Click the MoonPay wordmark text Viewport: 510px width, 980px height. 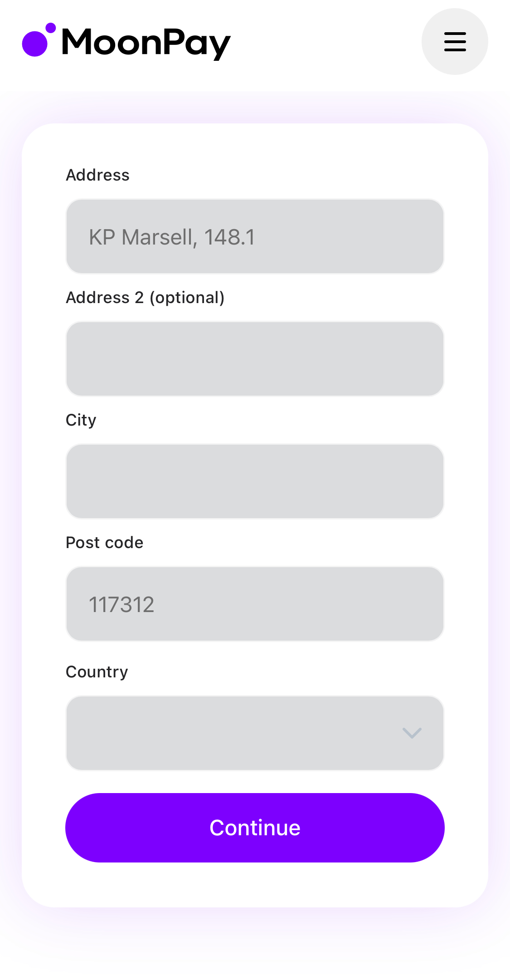point(146,43)
